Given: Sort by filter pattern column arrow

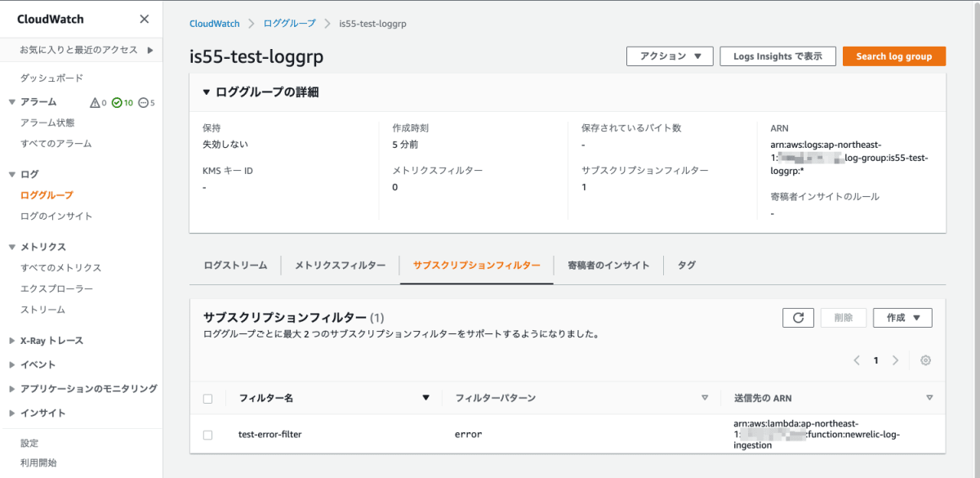Looking at the screenshot, I should point(705,398).
